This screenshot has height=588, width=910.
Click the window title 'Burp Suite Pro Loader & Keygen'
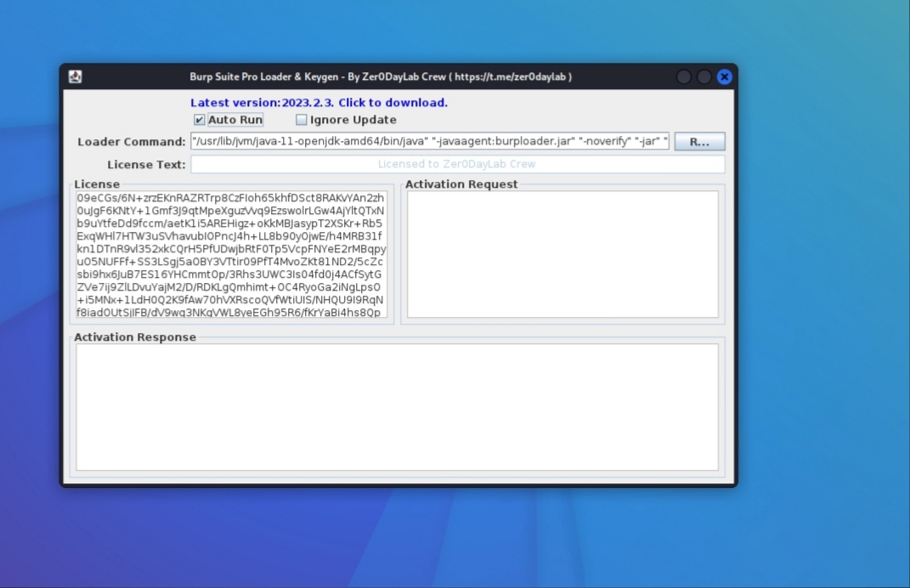[x=380, y=76]
